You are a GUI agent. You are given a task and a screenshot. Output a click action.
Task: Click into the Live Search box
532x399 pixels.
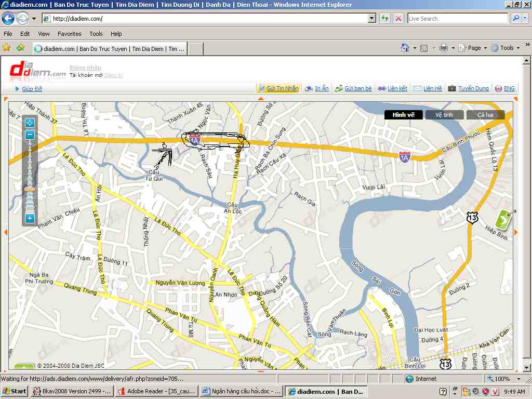coord(457,19)
